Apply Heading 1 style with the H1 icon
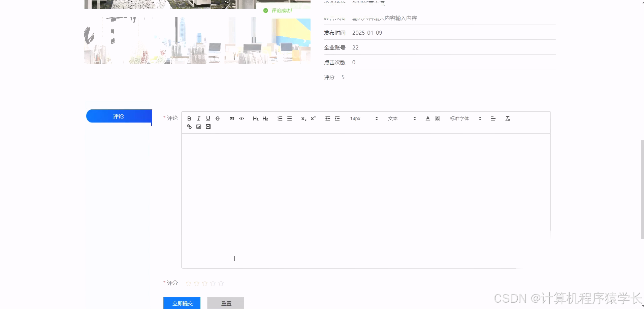 pyautogui.click(x=256, y=118)
